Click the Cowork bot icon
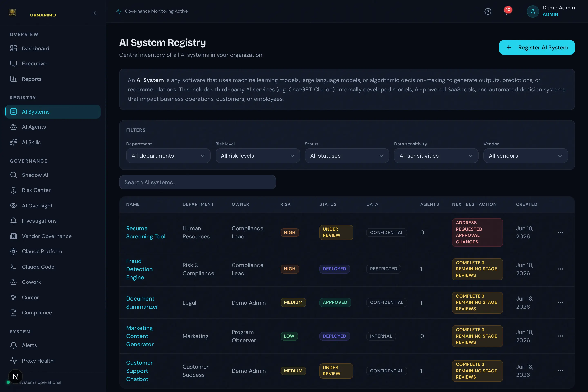 point(13,282)
